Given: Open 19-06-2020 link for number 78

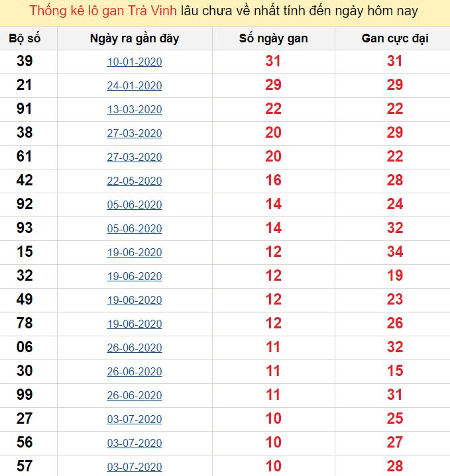Looking at the screenshot, I should tap(135, 324).
